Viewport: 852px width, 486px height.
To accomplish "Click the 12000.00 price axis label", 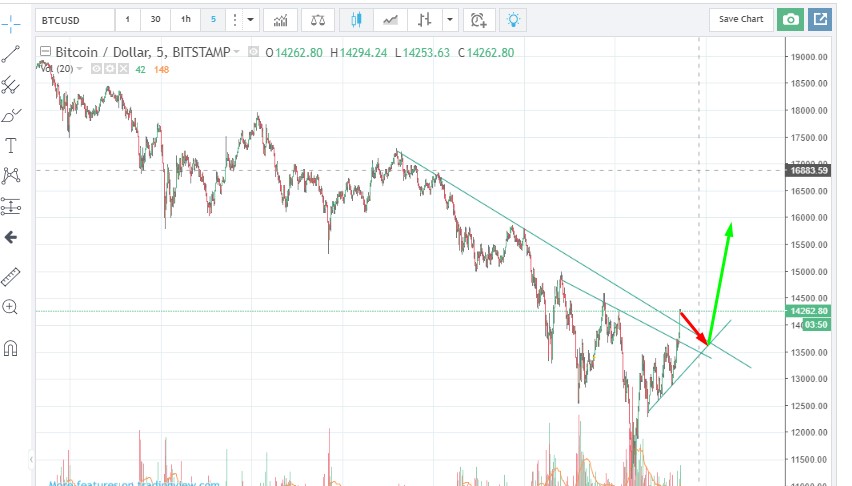I will (x=809, y=433).
